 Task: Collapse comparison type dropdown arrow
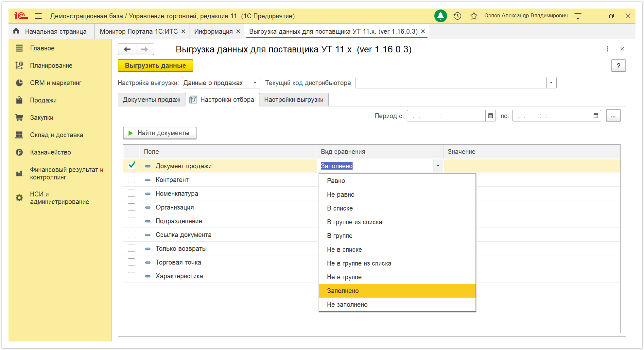pyautogui.click(x=438, y=166)
